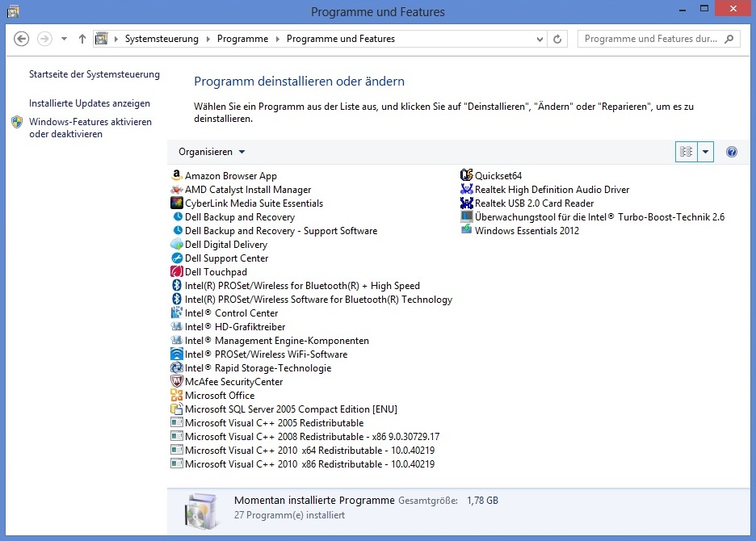Click the Intel HD-Grafiktreiber icon
756x541 pixels.
(177, 326)
